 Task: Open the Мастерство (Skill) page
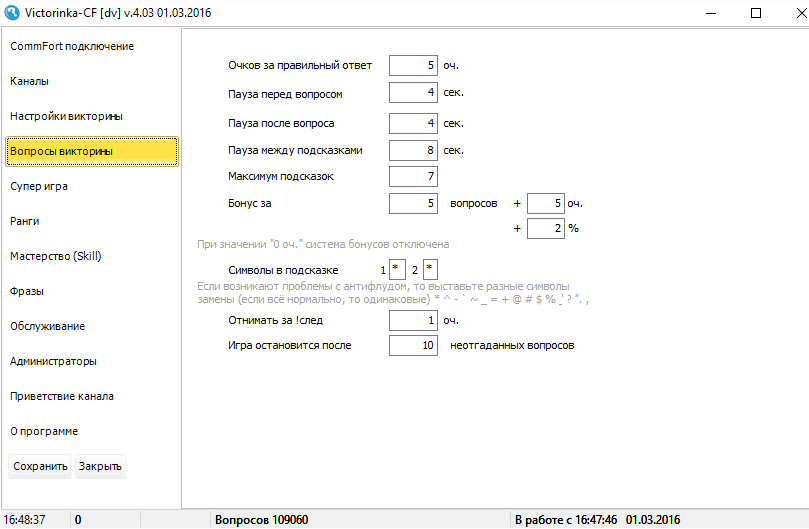[56, 256]
